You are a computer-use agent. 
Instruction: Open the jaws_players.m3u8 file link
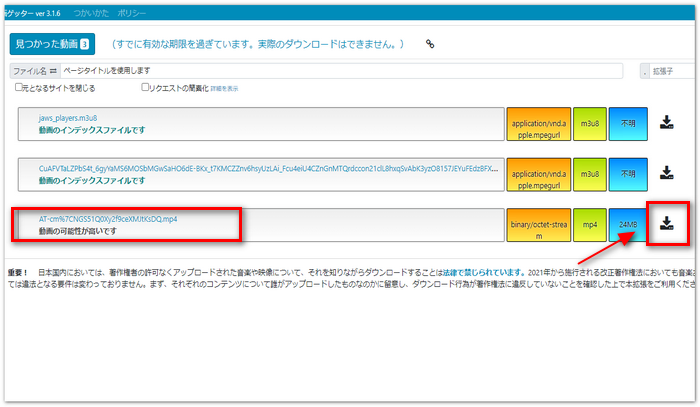[x=69, y=117]
